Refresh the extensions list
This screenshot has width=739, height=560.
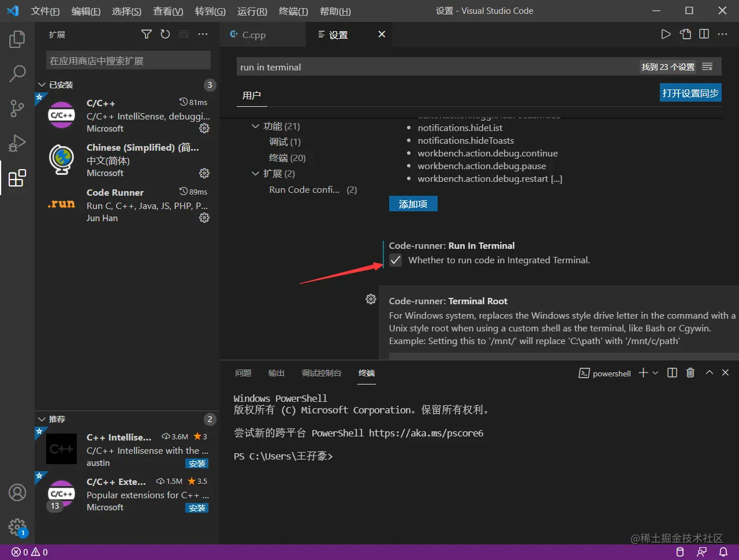[x=165, y=35]
